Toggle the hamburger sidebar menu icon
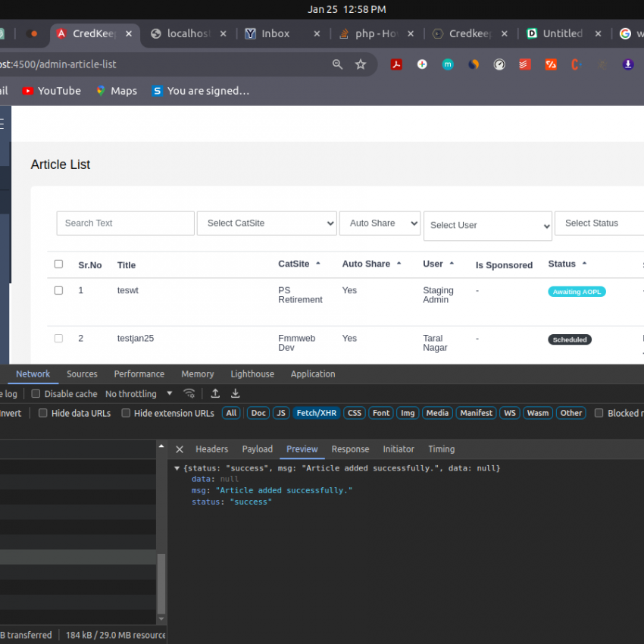 2,123
